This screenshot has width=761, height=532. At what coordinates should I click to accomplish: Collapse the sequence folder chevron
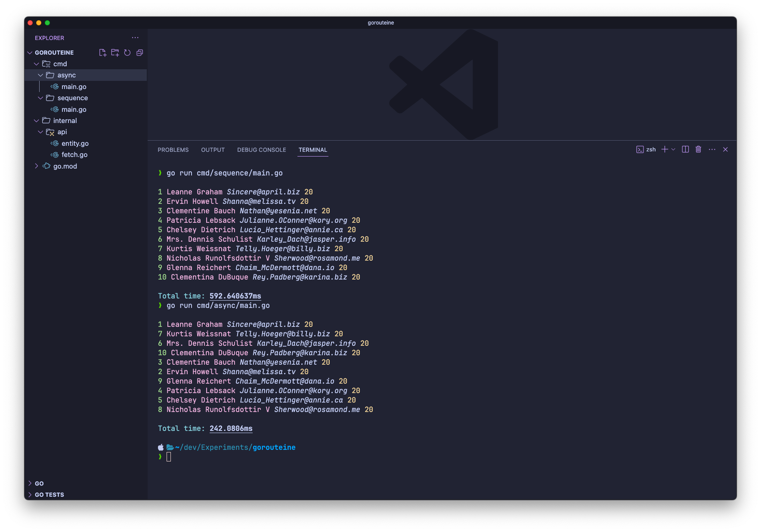(40, 98)
